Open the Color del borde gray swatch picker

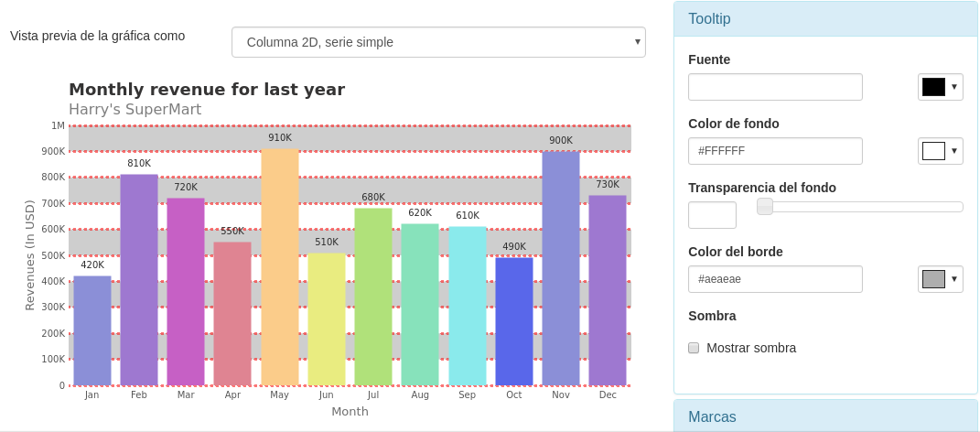point(940,279)
